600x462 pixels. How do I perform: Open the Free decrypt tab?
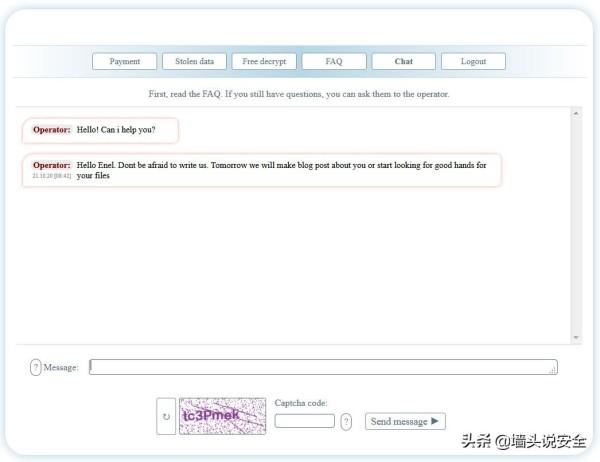pos(264,61)
